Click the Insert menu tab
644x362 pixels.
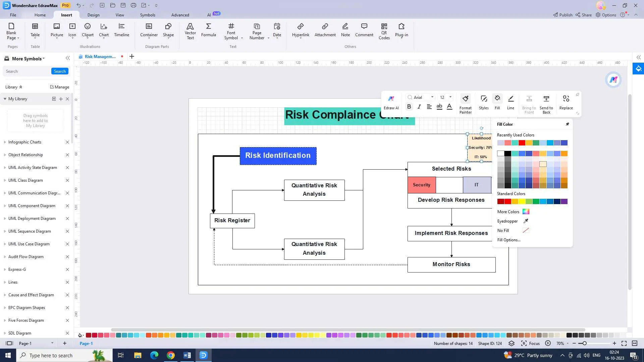tap(66, 15)
